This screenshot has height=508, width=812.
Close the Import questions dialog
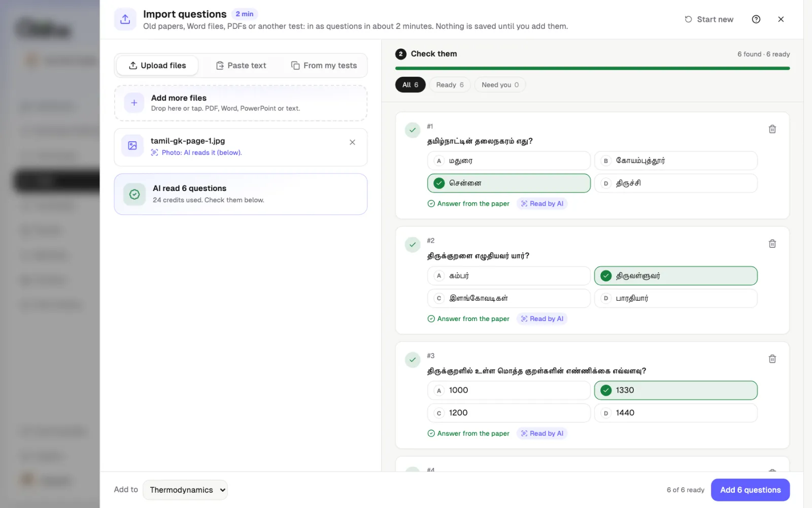pos(781,19)
